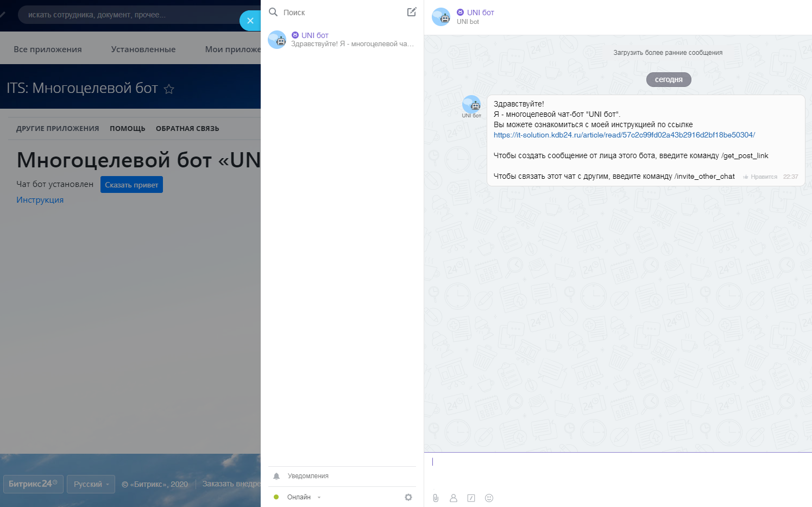Click the portal search field for employees and documents

tap(130, 15)
